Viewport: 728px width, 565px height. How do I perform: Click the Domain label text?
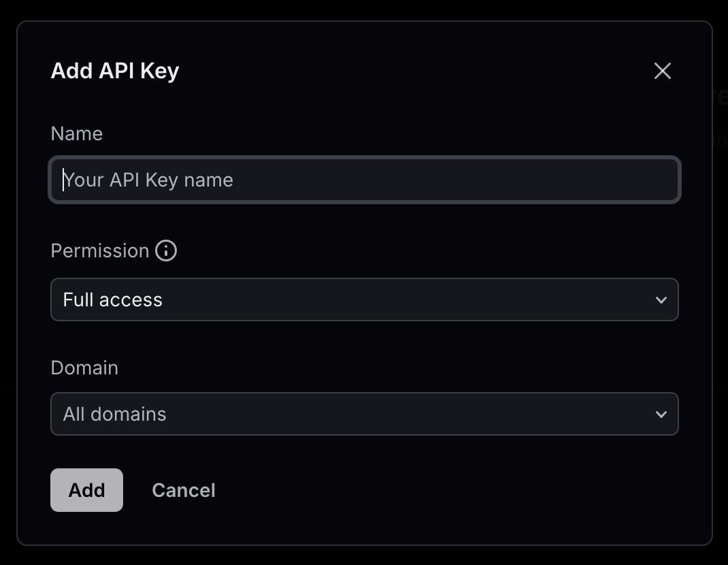pos(84,368)
